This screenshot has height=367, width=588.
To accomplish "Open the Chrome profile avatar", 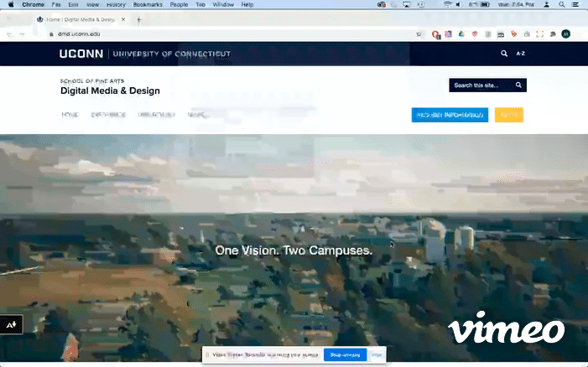I will point(566,34).
